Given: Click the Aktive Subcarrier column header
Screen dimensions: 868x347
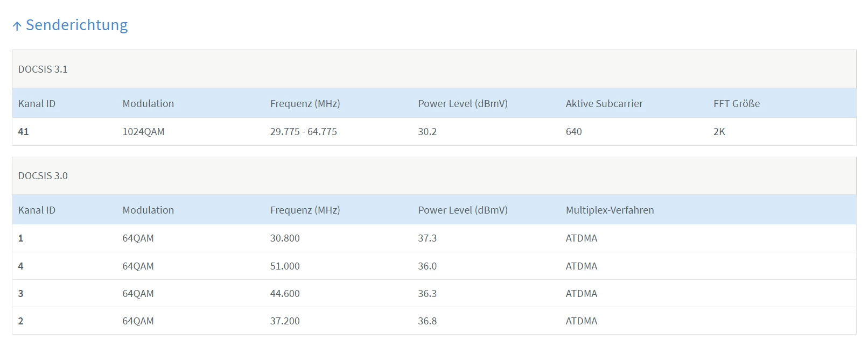Looking at the screenshot, I should (604, 104).
